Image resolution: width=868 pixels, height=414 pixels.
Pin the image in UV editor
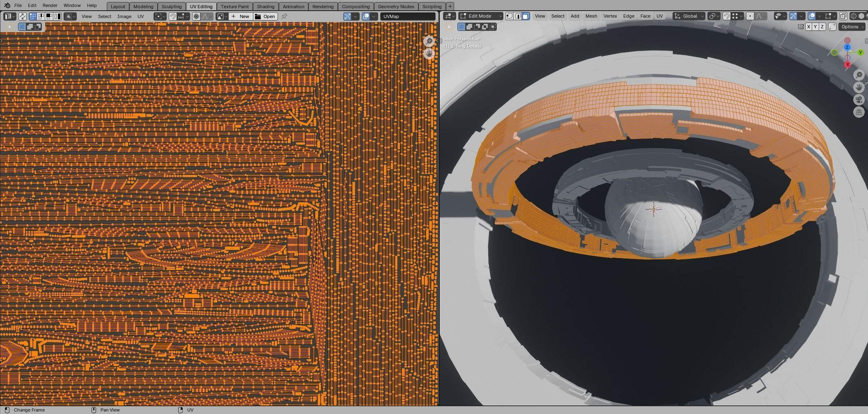284,16
